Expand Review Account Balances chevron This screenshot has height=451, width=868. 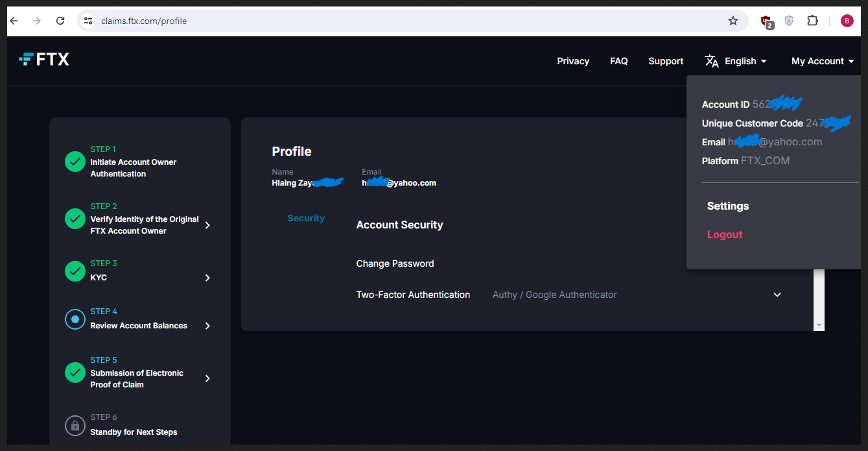point(207,326)
